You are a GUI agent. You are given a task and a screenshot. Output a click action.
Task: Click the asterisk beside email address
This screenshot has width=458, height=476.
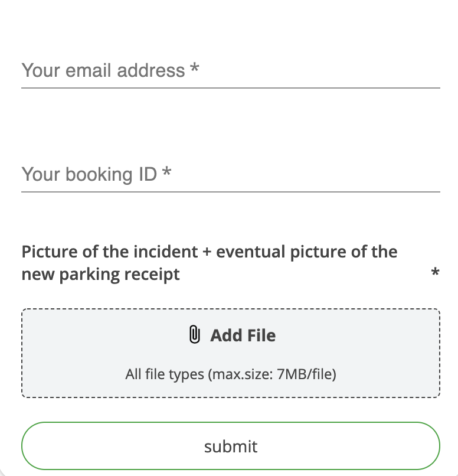(194, 68)
